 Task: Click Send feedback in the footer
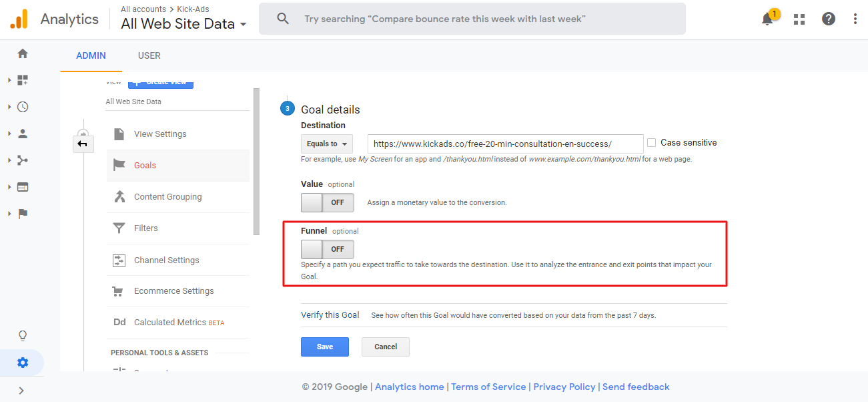tap(636, 387)
